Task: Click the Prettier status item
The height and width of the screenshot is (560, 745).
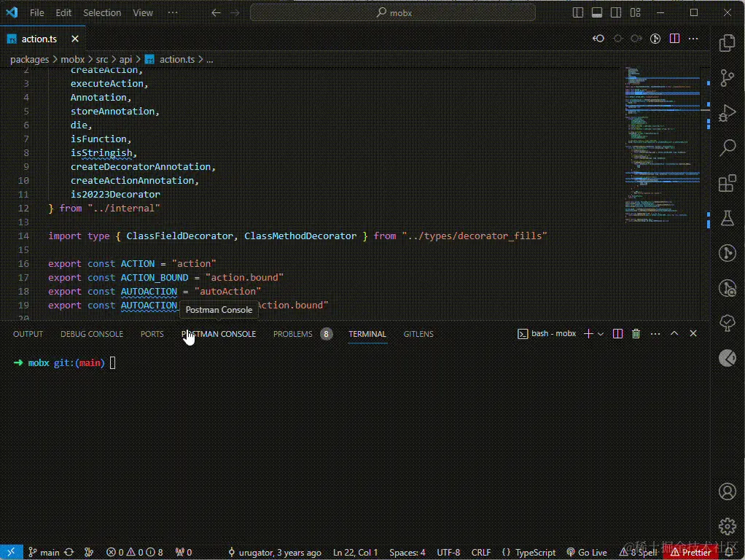Action: (690, 553)
